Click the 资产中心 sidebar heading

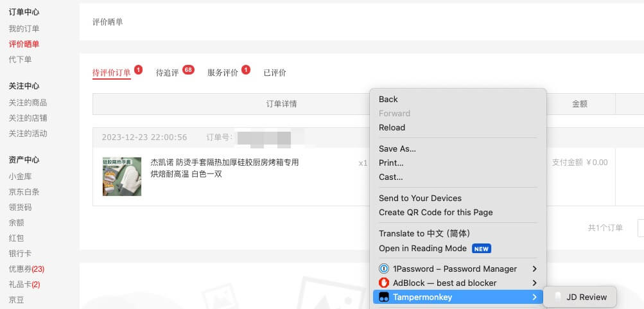tap(24, 160)
